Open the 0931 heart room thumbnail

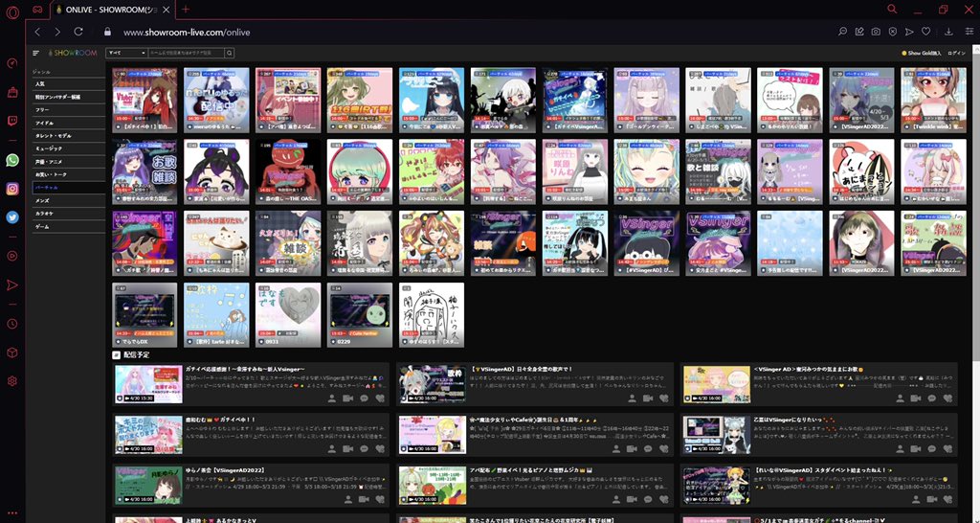click(288, 315)
